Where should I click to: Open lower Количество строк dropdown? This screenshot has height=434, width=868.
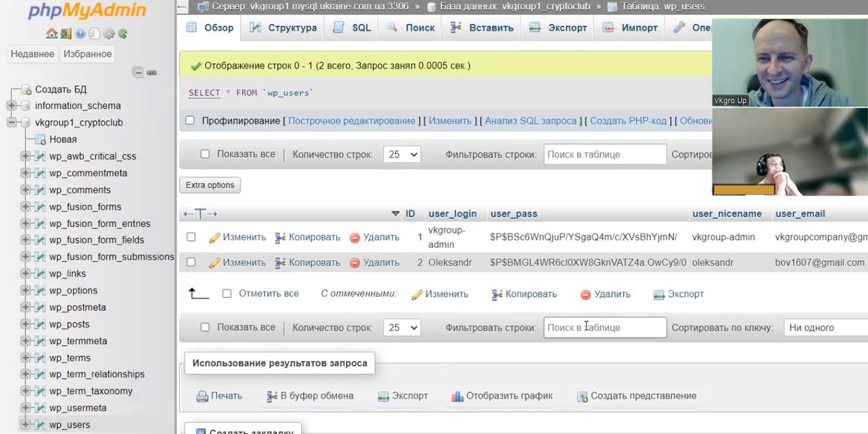pos(402,328)
